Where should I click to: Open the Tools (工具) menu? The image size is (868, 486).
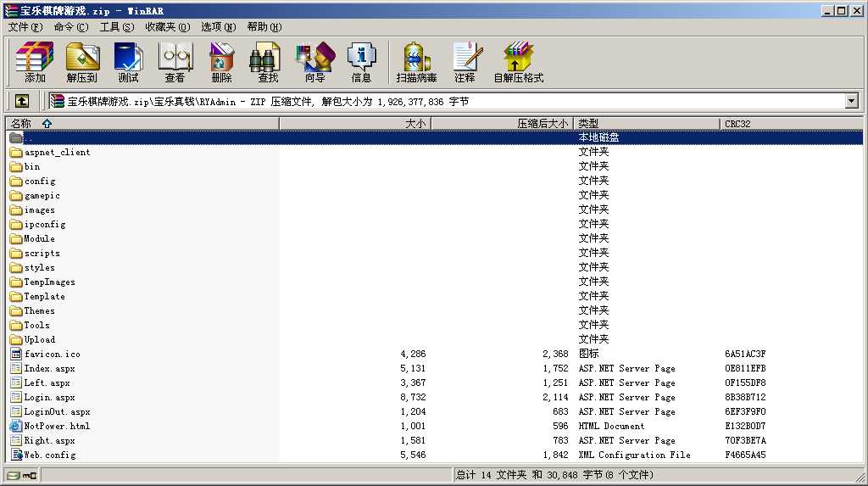tap(116, 26)
